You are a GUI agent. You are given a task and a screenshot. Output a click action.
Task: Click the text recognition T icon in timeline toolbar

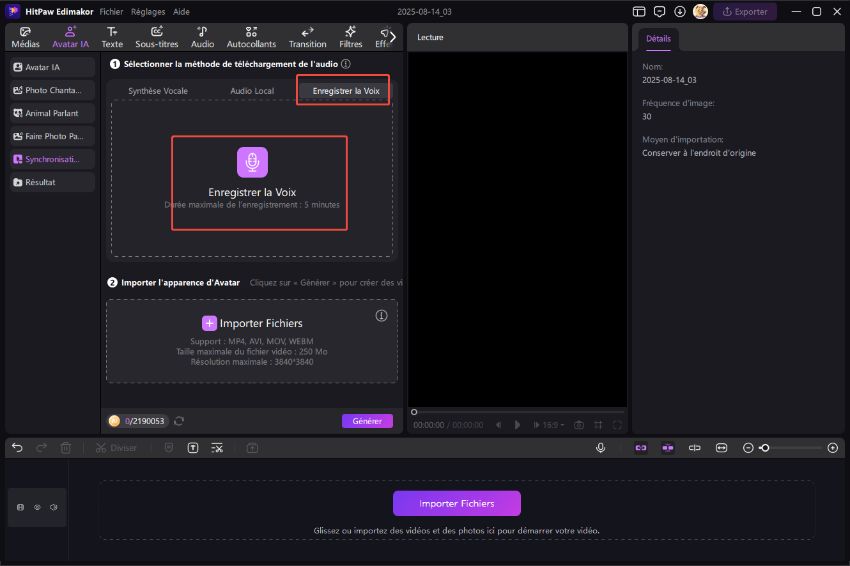tap(193, 448)
